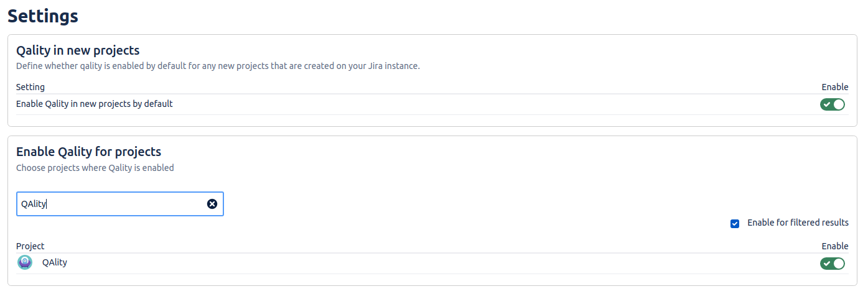The image size is (868, 299).
Task: Click the Define whether qality is enabled description
Action: click(x=218, y=66)
